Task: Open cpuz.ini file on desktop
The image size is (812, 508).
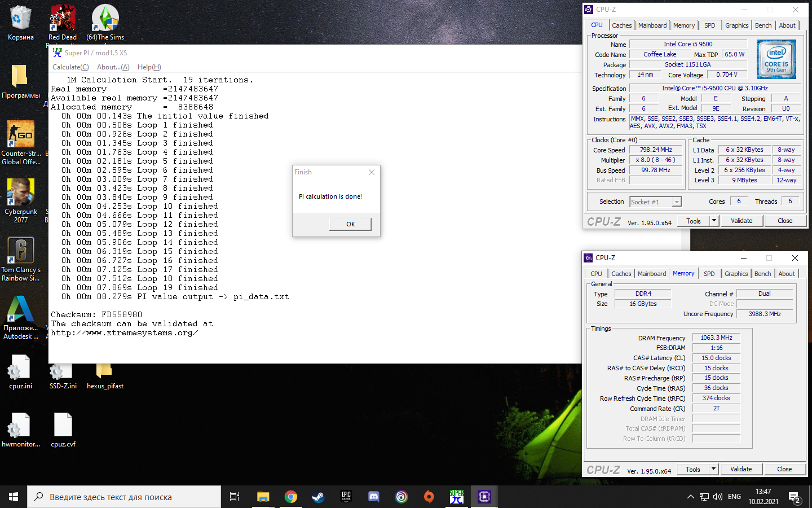Action: [x=20, y=372]
